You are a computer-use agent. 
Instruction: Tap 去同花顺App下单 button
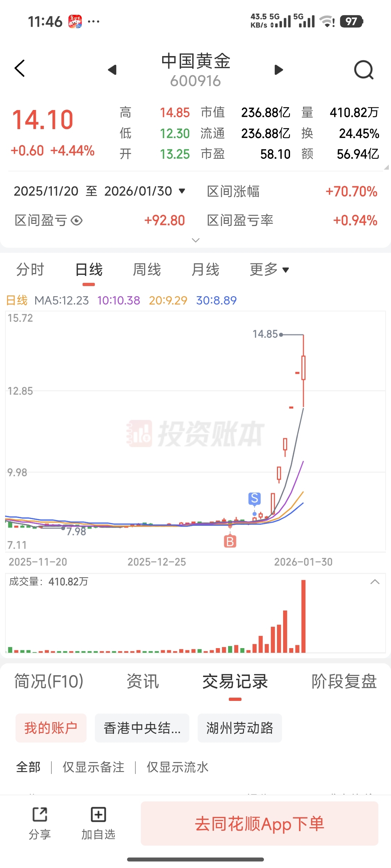click(260, 824)
